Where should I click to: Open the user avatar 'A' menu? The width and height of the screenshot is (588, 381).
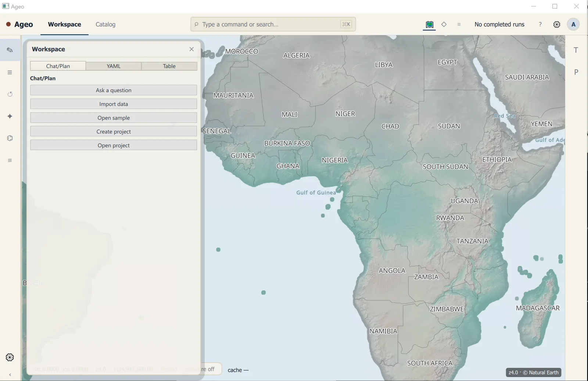(573, 24)
